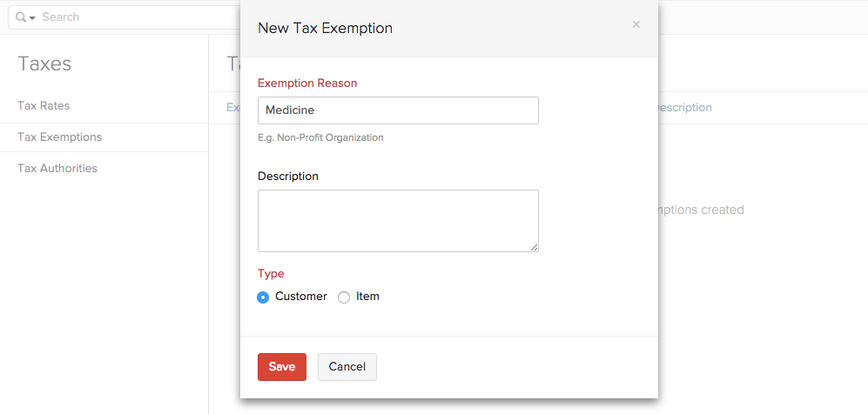Open Tax Authorities in sidebar
The width and height of the screenshot is (868, 414).
tap(57, 168)
